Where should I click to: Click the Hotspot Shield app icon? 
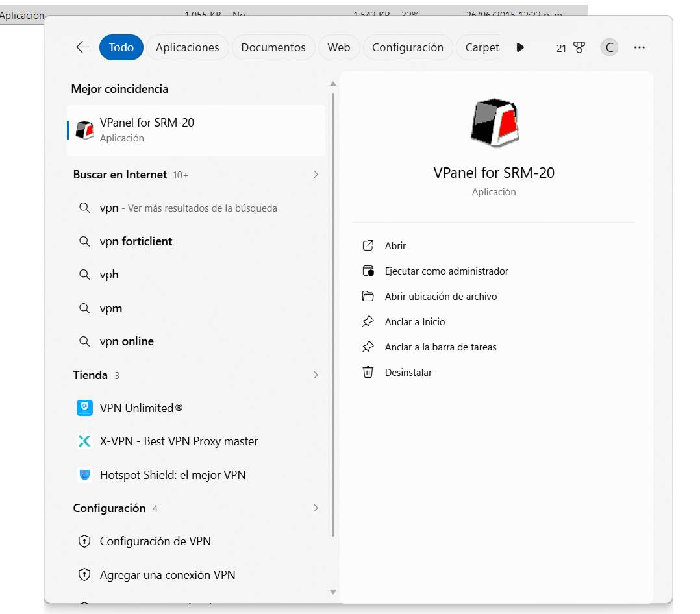[84, 475]
